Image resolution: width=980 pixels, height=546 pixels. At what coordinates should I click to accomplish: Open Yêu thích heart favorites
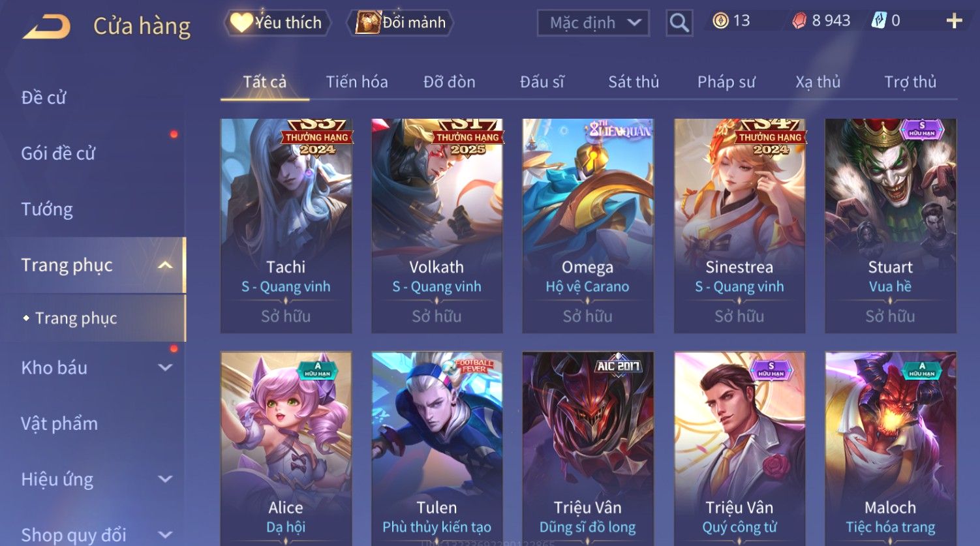(277, 23)
